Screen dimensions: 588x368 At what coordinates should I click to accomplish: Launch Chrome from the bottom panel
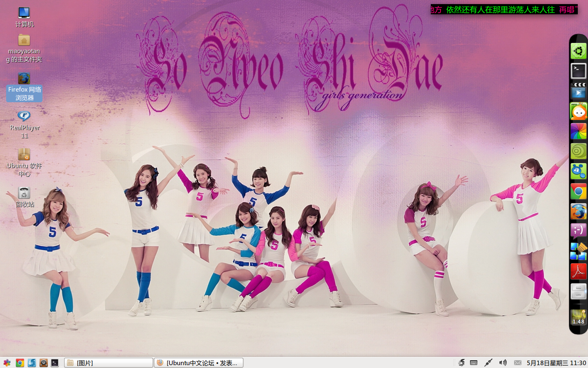coord(20,363)
